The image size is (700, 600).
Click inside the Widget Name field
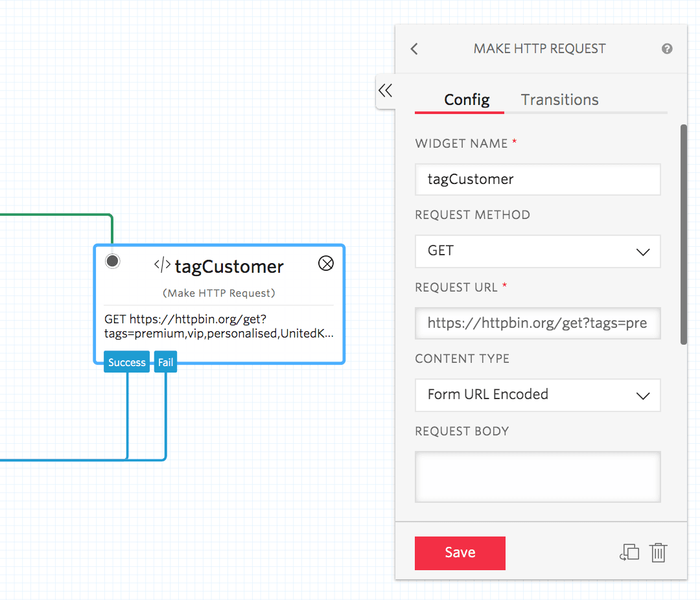pyautogui.click(x=537, y=179)
